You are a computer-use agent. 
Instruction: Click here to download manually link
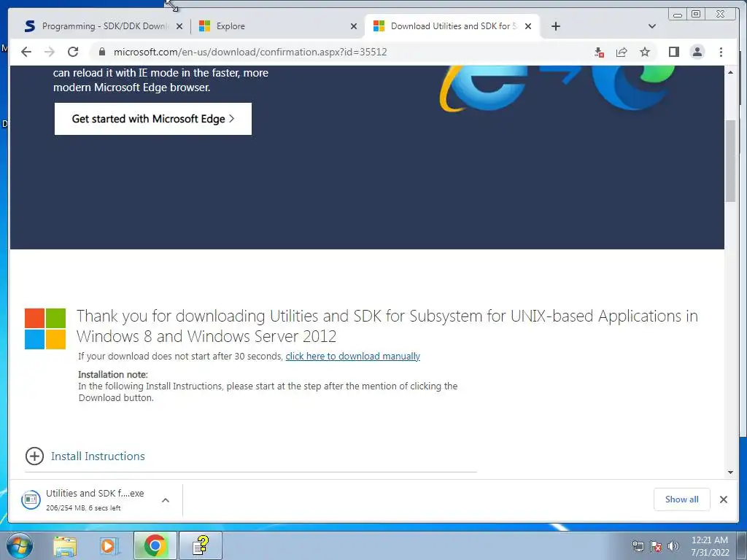click(x=352, y=356)
